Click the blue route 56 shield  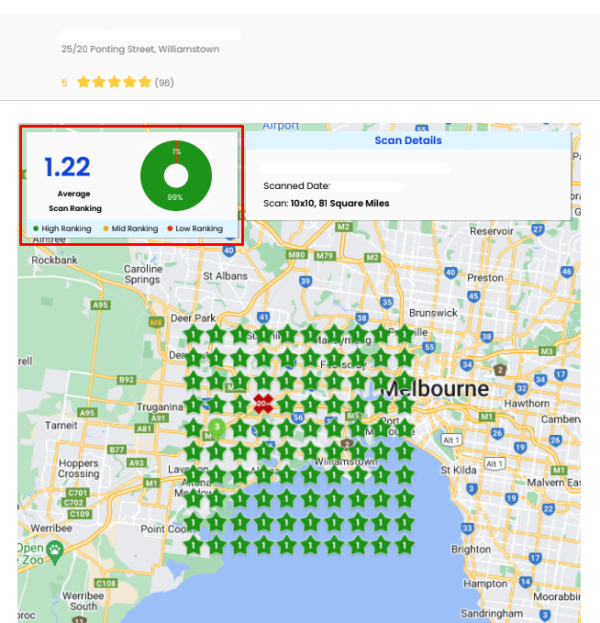(298, 418)
